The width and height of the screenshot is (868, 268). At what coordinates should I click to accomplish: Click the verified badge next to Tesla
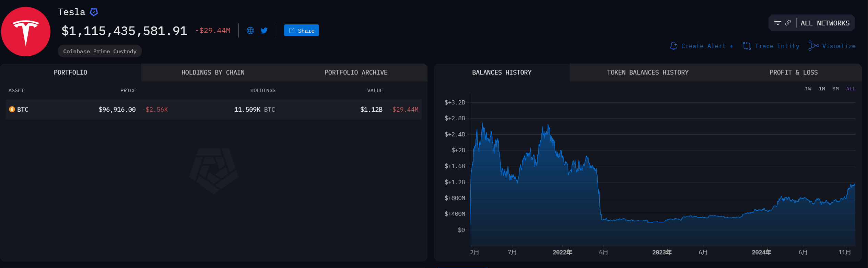click(94, 12)
